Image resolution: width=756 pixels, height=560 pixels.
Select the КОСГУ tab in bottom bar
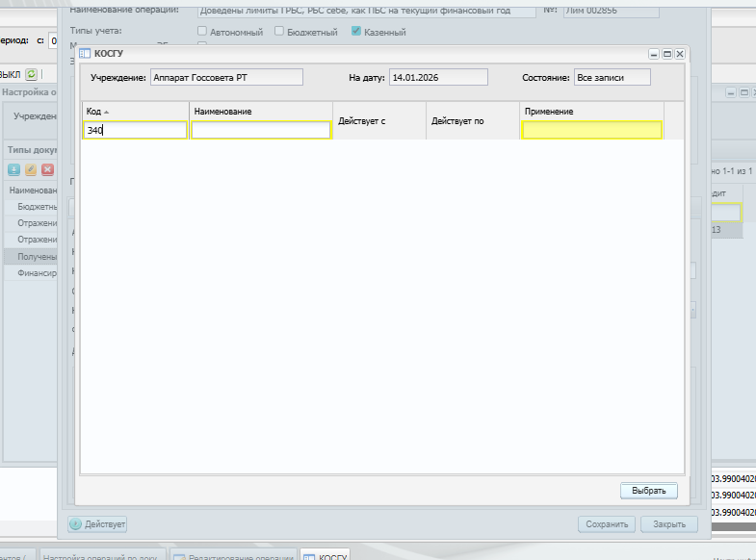[325, 554]
